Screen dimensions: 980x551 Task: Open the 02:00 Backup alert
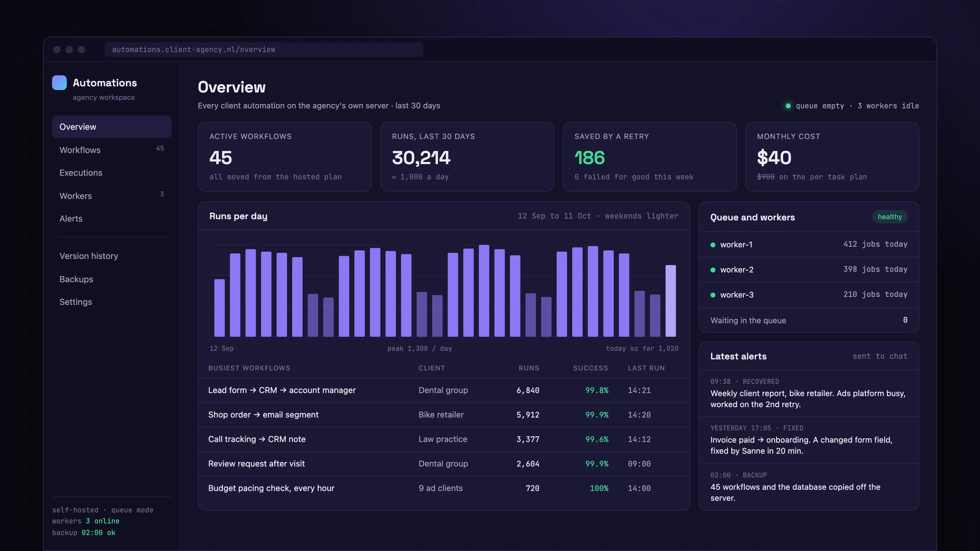[809, 487]
